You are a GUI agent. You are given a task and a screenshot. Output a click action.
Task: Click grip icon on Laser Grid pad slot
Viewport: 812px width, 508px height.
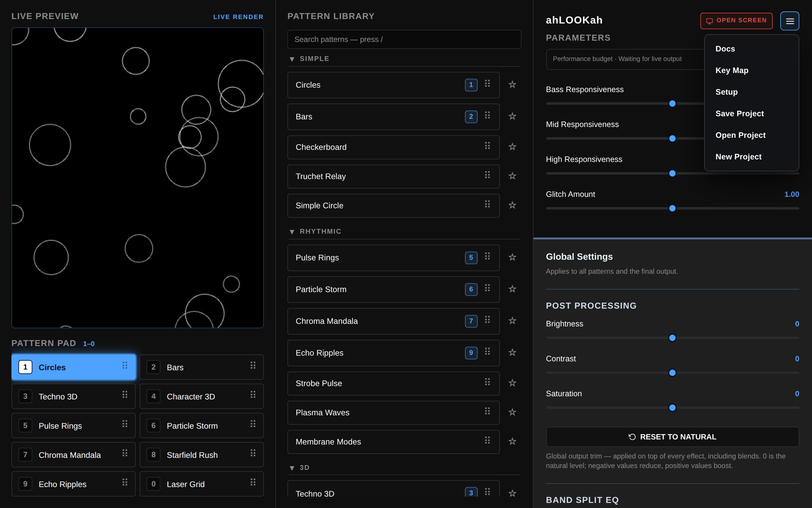(x=253, y=482)
